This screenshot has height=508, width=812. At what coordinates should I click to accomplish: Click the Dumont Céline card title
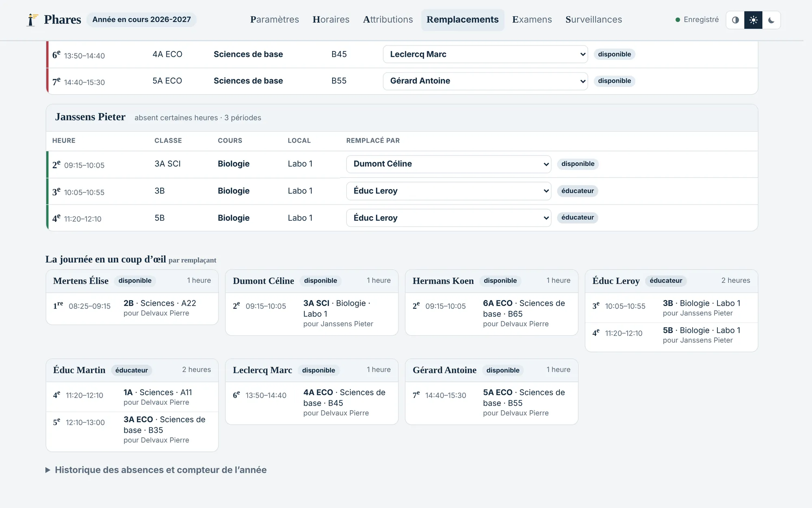click(263, 281)
